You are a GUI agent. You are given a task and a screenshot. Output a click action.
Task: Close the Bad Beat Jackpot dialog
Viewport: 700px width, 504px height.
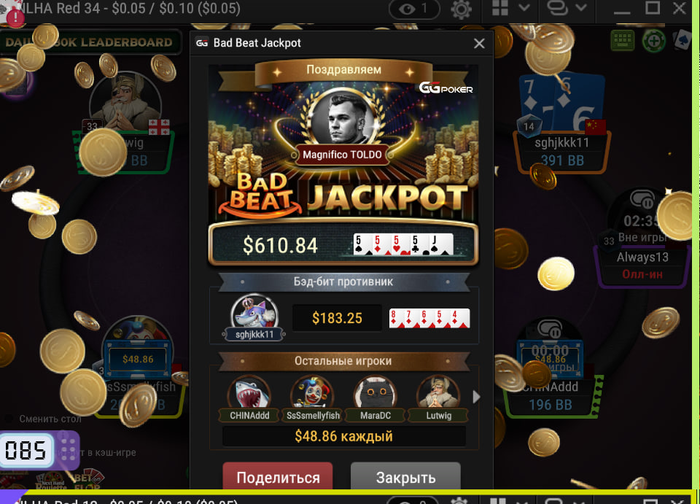click(479, 43)
